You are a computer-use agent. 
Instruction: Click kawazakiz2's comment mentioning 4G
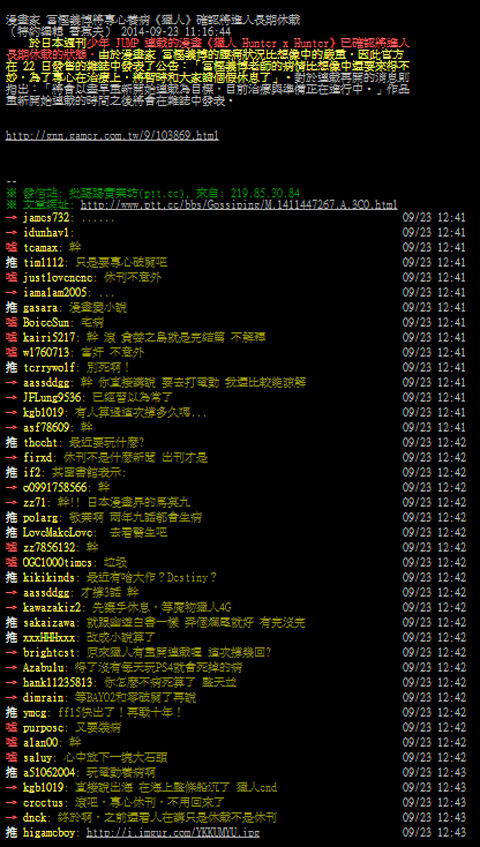pos(162,608)
